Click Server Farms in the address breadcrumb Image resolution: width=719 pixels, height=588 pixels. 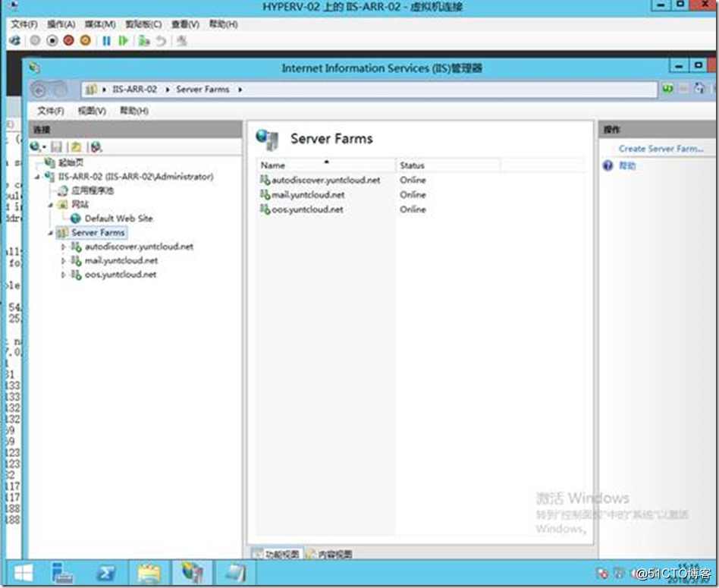(x=203, y=90)
